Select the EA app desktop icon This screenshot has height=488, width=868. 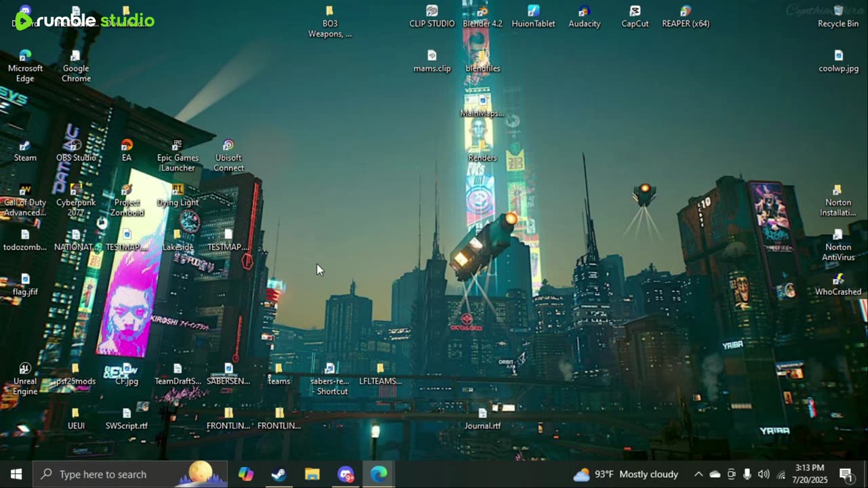click(127, 150)
